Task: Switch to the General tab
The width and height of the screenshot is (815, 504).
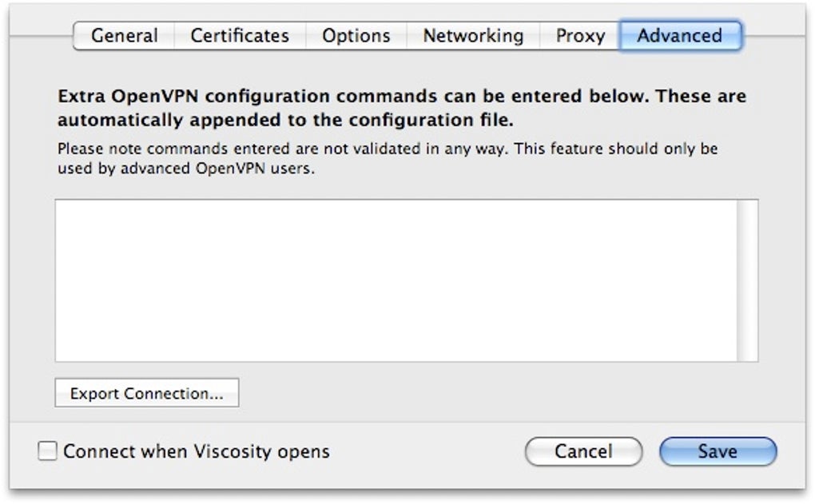Action: point(124,36)
